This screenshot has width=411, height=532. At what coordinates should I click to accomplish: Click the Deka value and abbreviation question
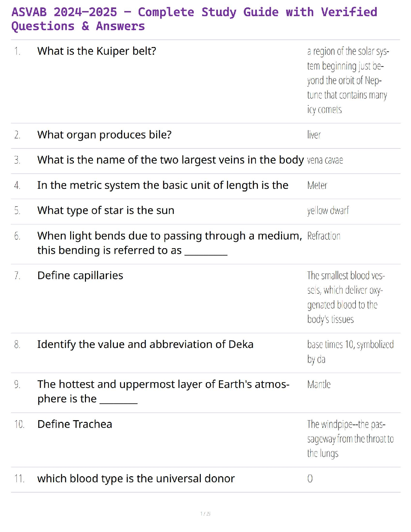tap(145, 344)
